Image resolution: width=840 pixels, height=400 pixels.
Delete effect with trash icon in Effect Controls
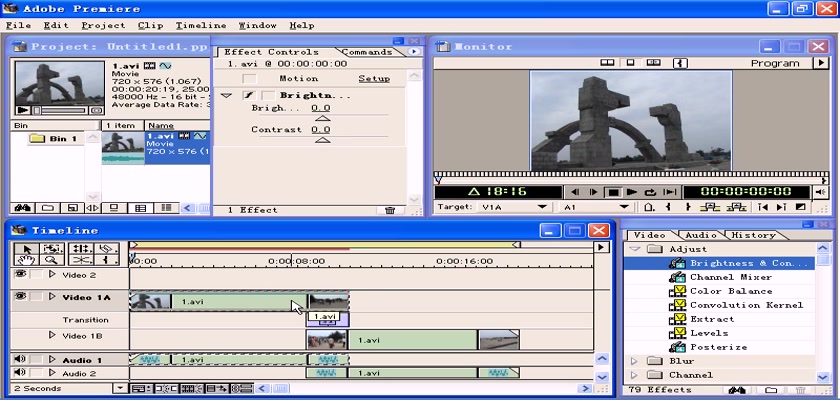pyautogui.click(x=390, y=210)
